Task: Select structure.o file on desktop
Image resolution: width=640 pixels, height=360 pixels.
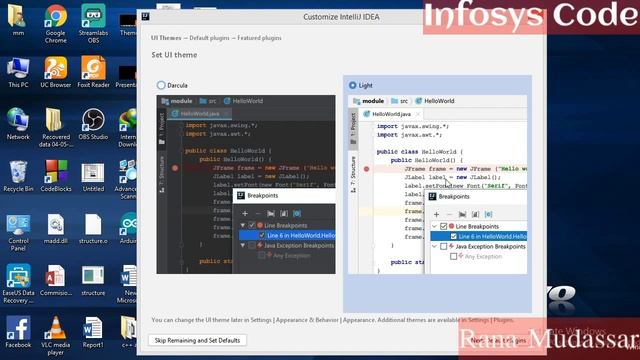Action: [x=93, y=229]
